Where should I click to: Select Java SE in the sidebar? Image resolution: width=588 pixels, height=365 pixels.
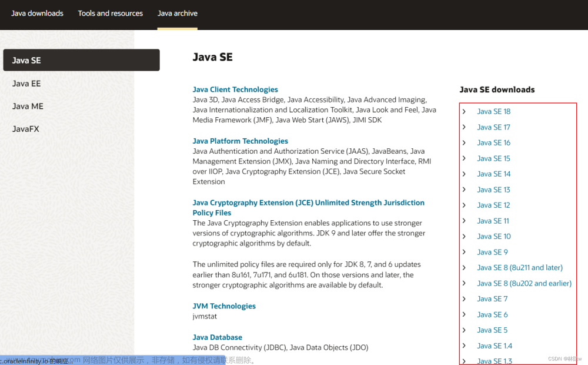click(81, 60)
